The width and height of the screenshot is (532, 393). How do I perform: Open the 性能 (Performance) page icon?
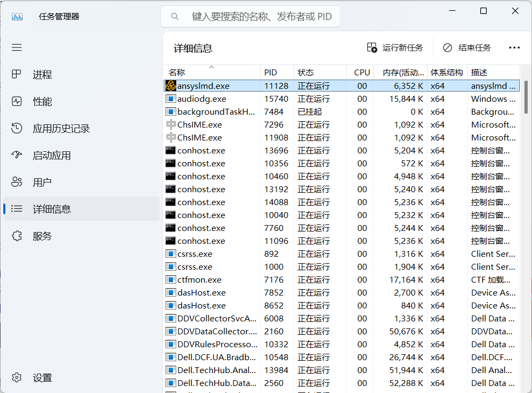pyautogui.click(x=17, y=101)
